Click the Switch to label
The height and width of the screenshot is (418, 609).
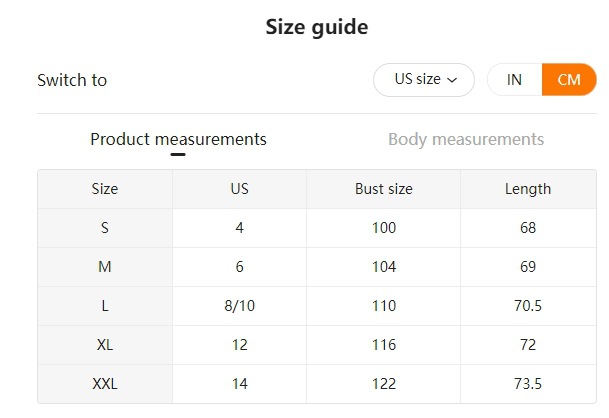point(72,80)
